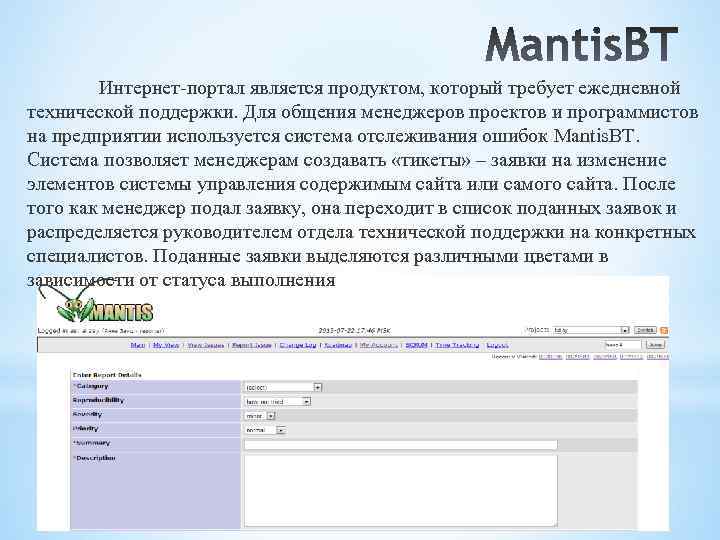Click the "Reproducibility" field label
Viewport: 720px width, 540px height.
98,400
